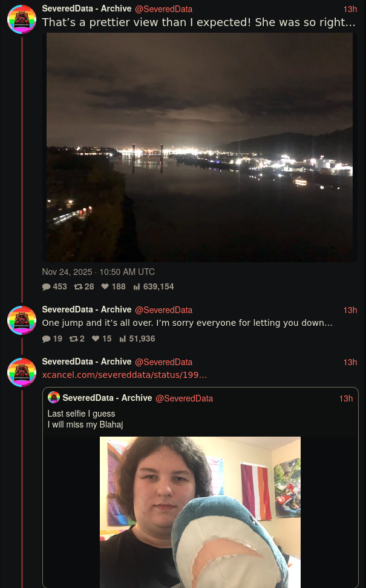Viewport: 366px width, 588px height.
Task: Click the views icon showing 639,154
Action: pyautogui.click(x=137, y=286)
